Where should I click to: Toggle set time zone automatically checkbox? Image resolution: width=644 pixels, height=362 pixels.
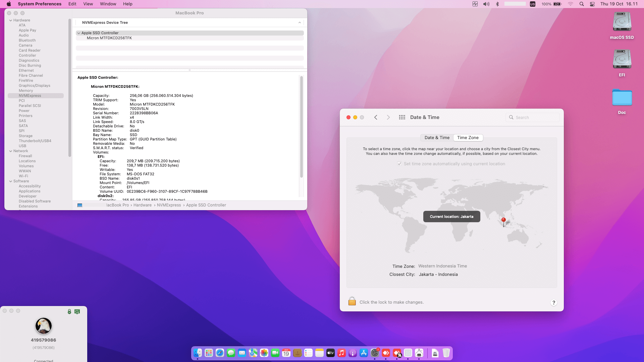(399, 164)
